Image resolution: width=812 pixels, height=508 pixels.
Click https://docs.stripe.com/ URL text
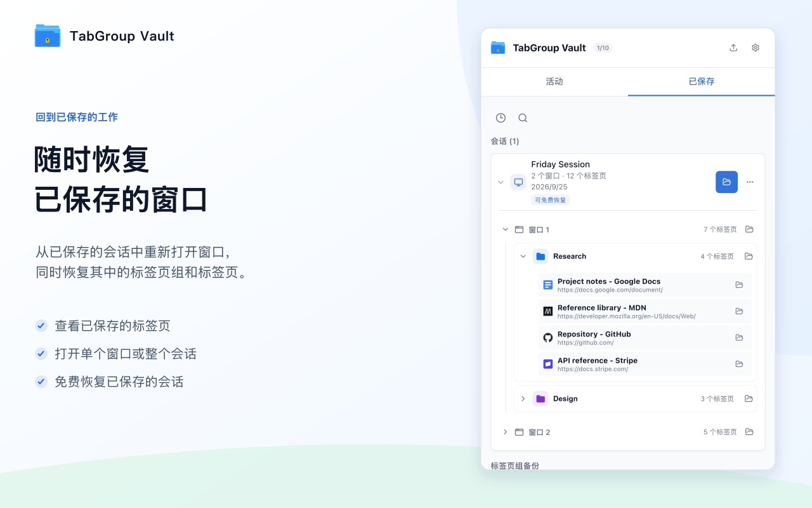[x=593, y=369]
